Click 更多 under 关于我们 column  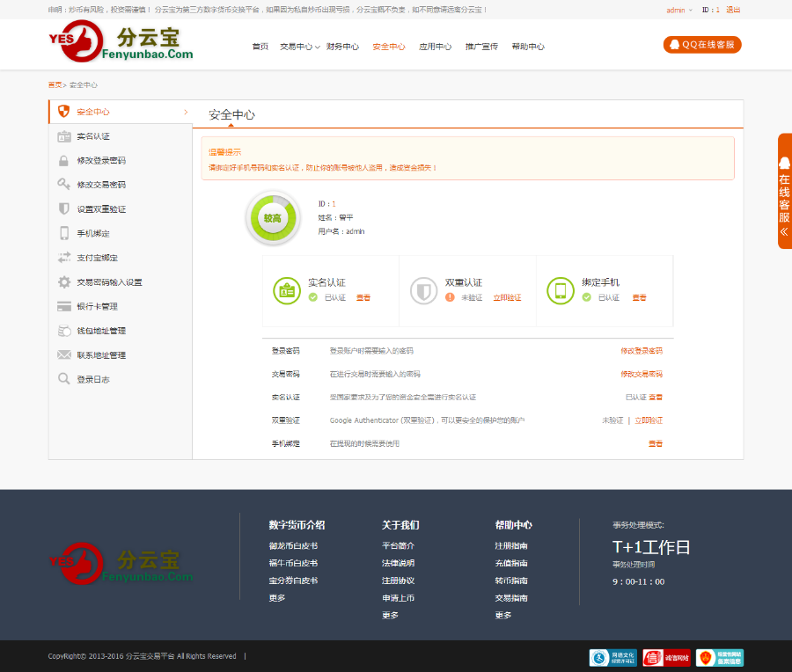click(x=390, y=615)
